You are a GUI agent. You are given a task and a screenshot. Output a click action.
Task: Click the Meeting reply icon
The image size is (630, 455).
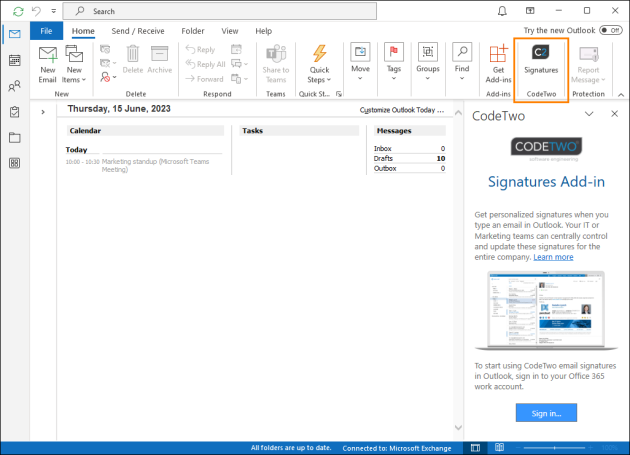tap(236, 49)
